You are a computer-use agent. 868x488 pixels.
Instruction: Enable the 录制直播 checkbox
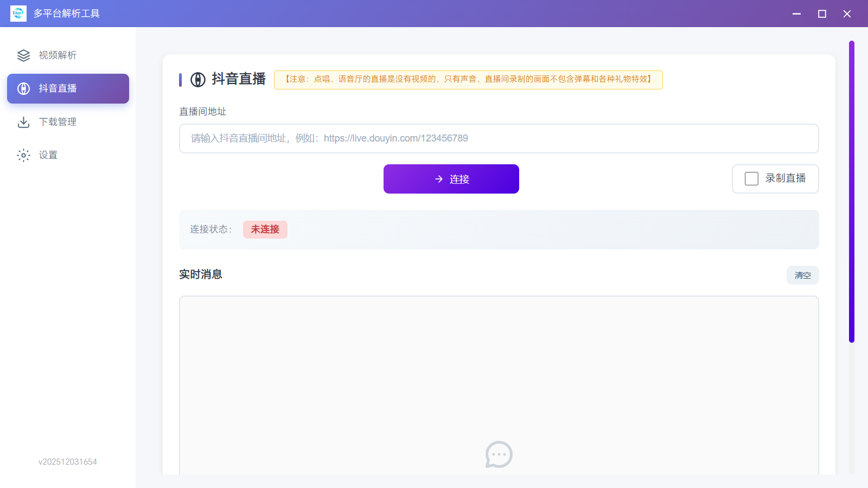[751, 178]
